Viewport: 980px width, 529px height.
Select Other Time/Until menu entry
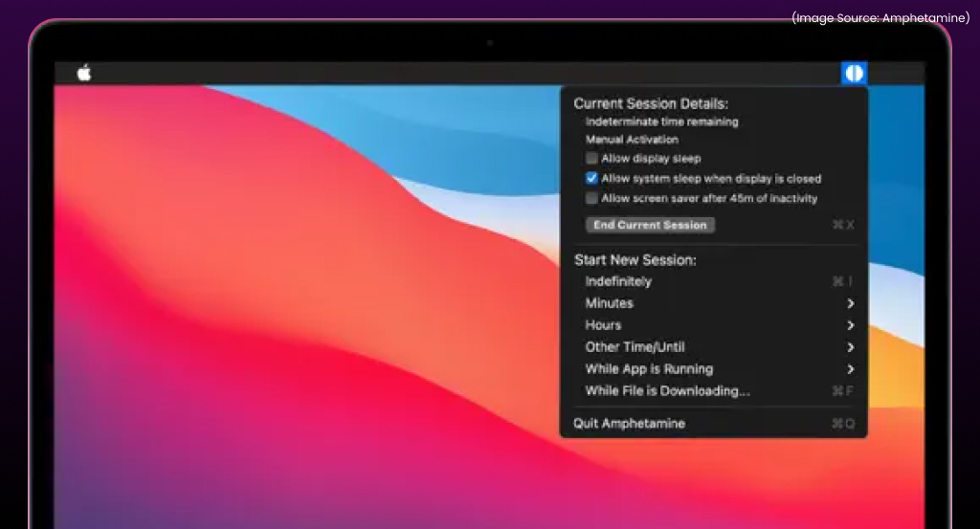(x=713, y=347)
